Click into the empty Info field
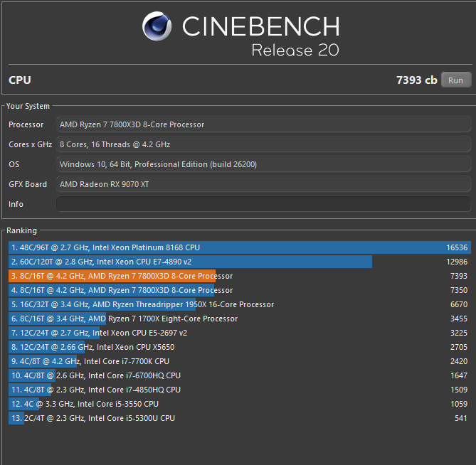The height and width of the screenshot is (465, 476). pos(263,204)
